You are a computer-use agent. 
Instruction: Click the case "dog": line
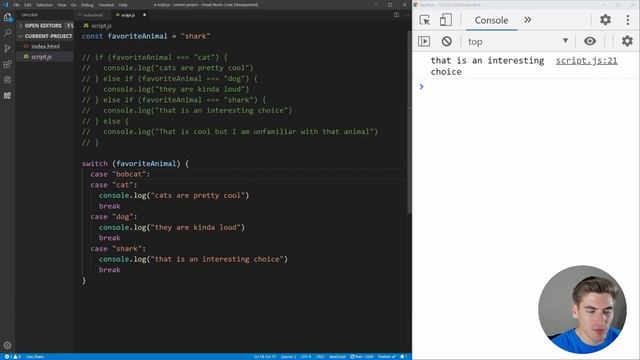click(114, 216)
